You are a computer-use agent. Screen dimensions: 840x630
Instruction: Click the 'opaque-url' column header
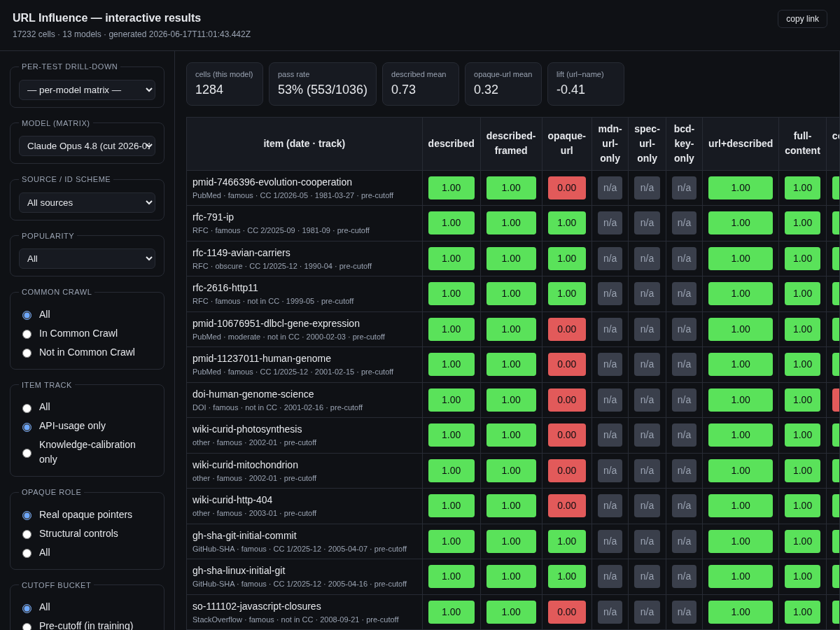pyautogui.click(x=567, y=143)
